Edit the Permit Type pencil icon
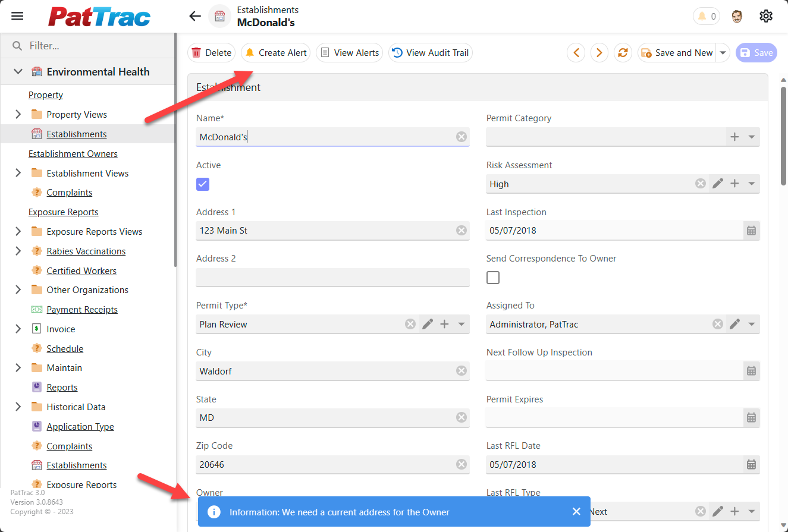 point(428,324)
